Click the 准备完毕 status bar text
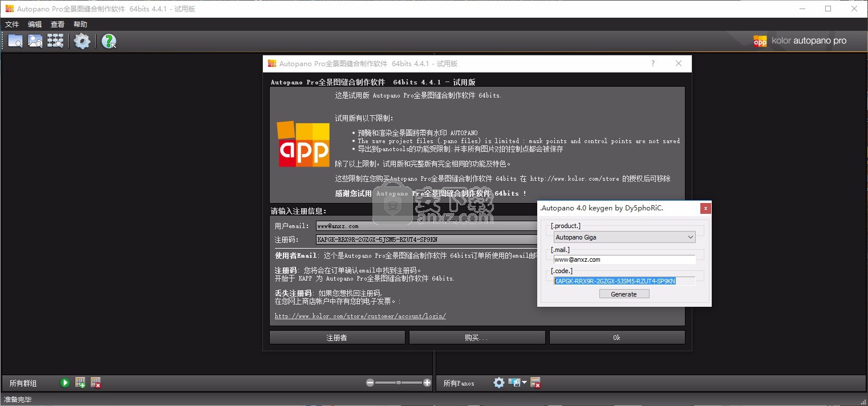868x406 pixels. point(18,400)
